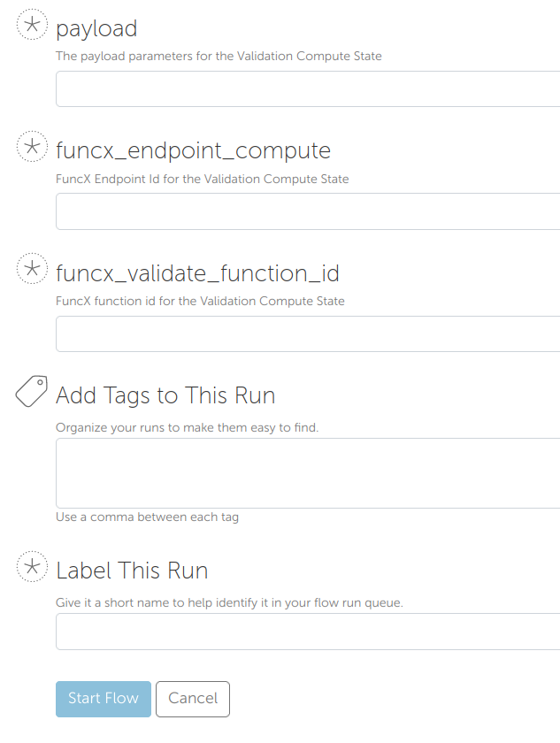Click the funcx_endpoint_compute heading text
560x743 pixels.
(193, 149)
